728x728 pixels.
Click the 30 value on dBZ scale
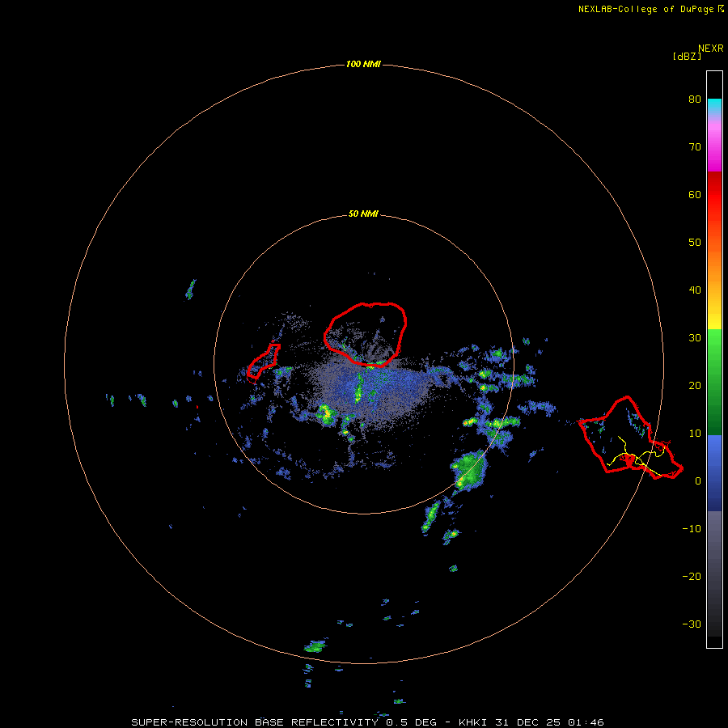coord(695,337)
